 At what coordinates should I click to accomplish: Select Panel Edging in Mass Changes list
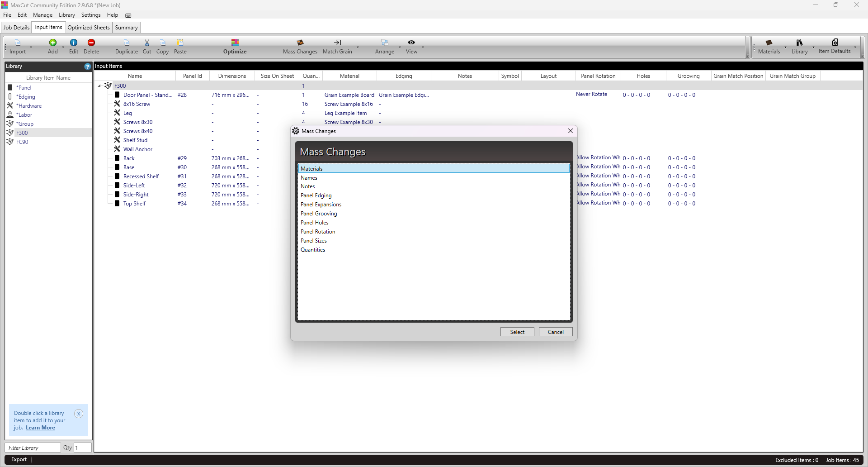434,195
